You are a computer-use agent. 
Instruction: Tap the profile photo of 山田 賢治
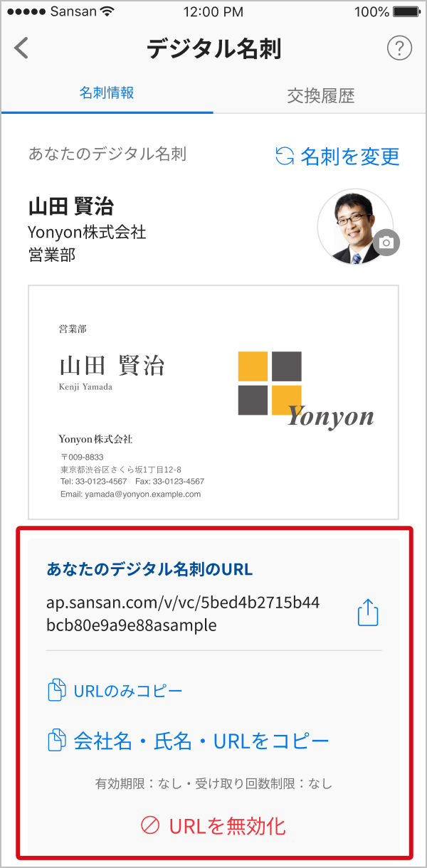355,227
